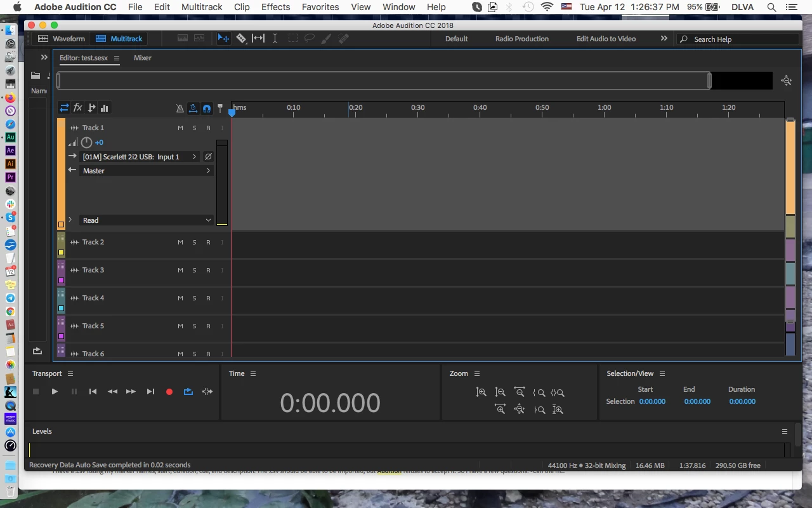
Task: Toggle global clip stretching
Action: [x=193, y=109]
